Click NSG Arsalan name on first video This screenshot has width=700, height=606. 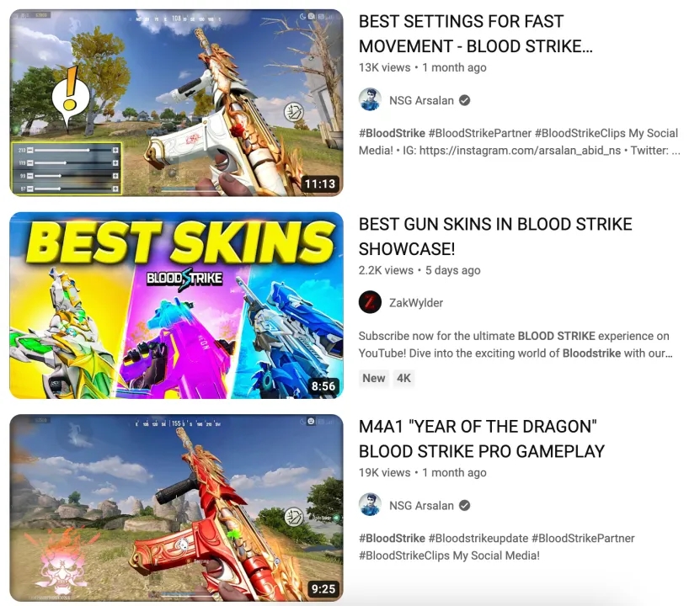pyautogui.click(x=421, y=100)
